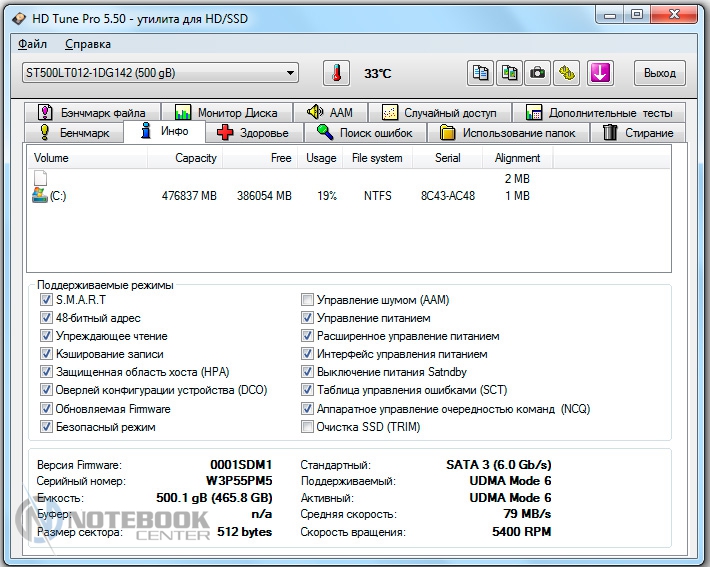This screenshot has height=567, width=710.
Task: Open the Файл menu
Action: (x=32, y=44)
